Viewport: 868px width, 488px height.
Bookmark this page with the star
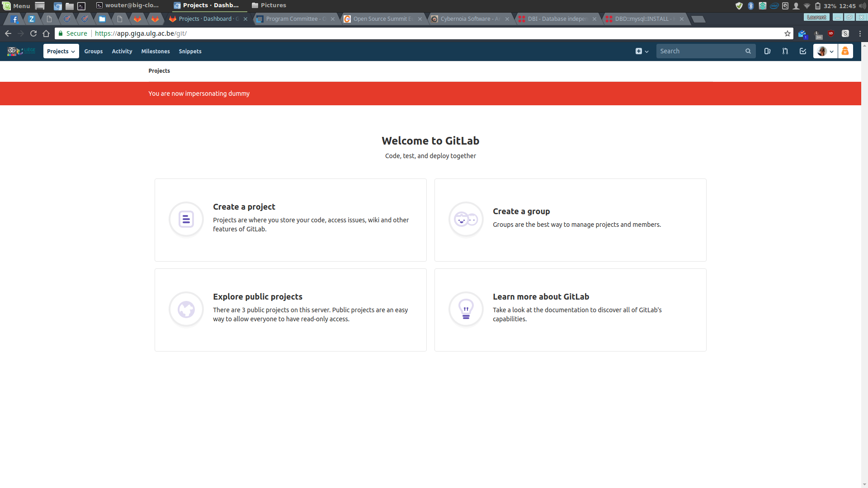[788, 33]
